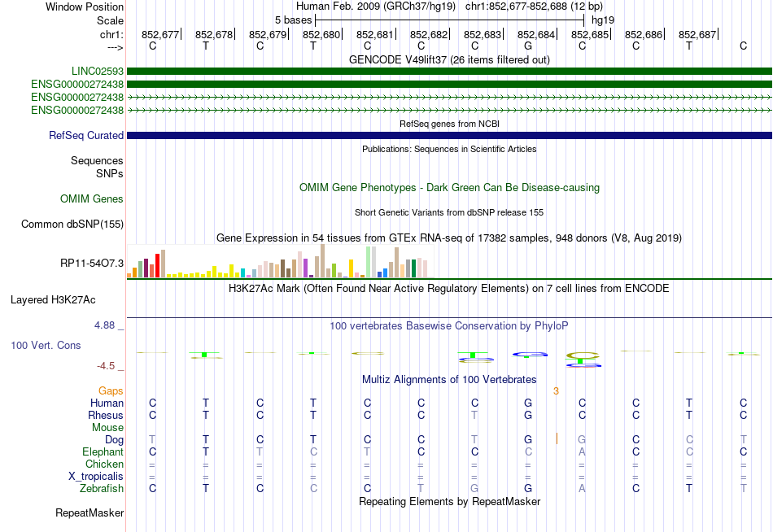Click the GTEx expression bar chart
Viewport: 773px width, 532px height.
coord(280,261)
